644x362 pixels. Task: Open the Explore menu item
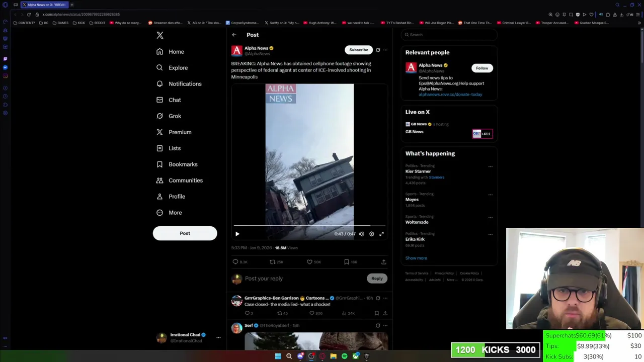point(172,68)
